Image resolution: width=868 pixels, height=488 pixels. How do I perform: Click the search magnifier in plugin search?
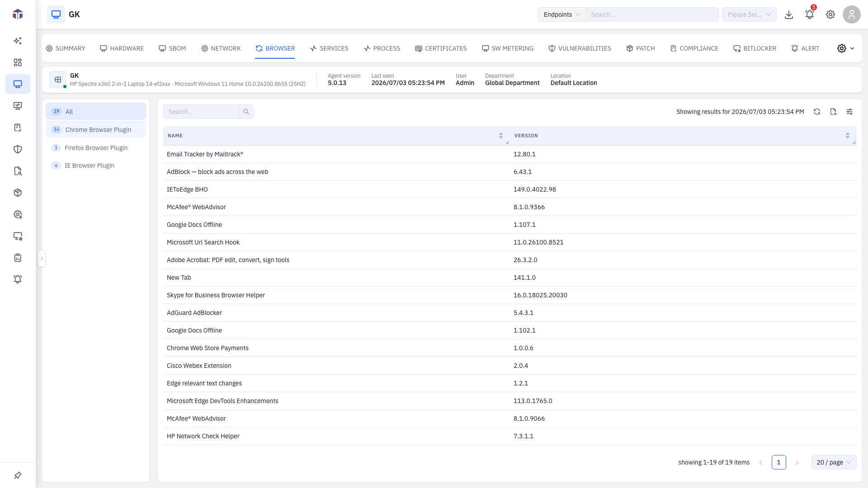click(x=246, y=112)
